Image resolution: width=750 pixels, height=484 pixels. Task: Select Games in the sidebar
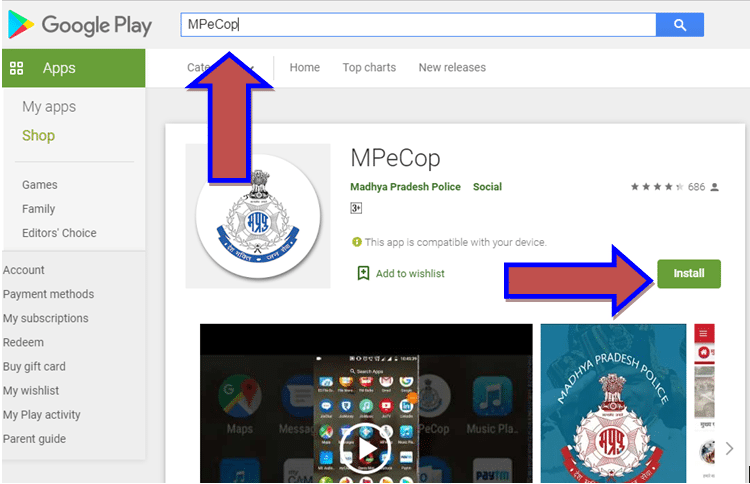40,185
